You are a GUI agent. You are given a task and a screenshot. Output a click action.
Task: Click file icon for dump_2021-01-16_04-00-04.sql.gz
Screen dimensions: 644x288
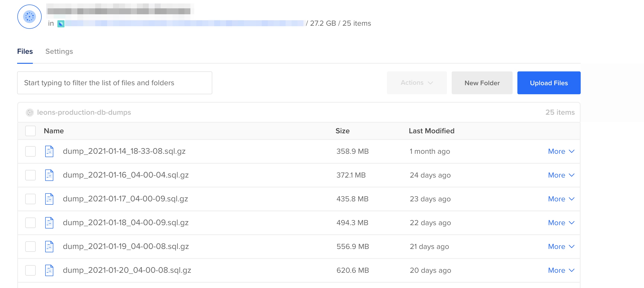pos(49,175)
